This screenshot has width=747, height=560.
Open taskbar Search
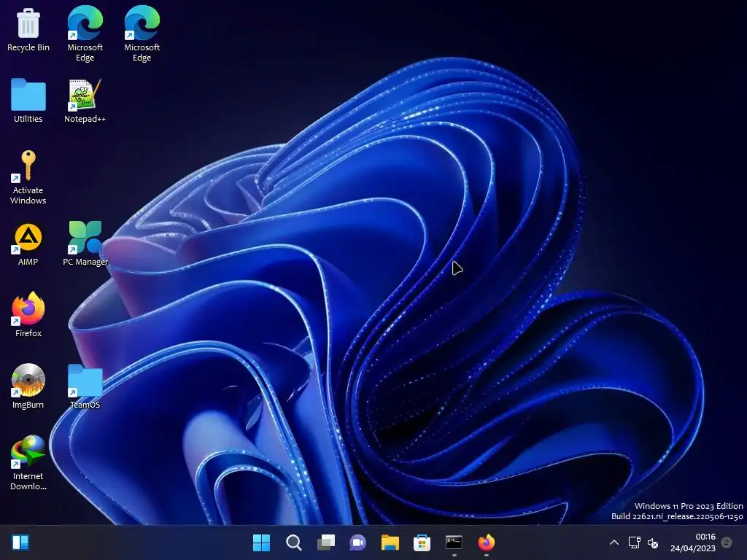[294, 542]
